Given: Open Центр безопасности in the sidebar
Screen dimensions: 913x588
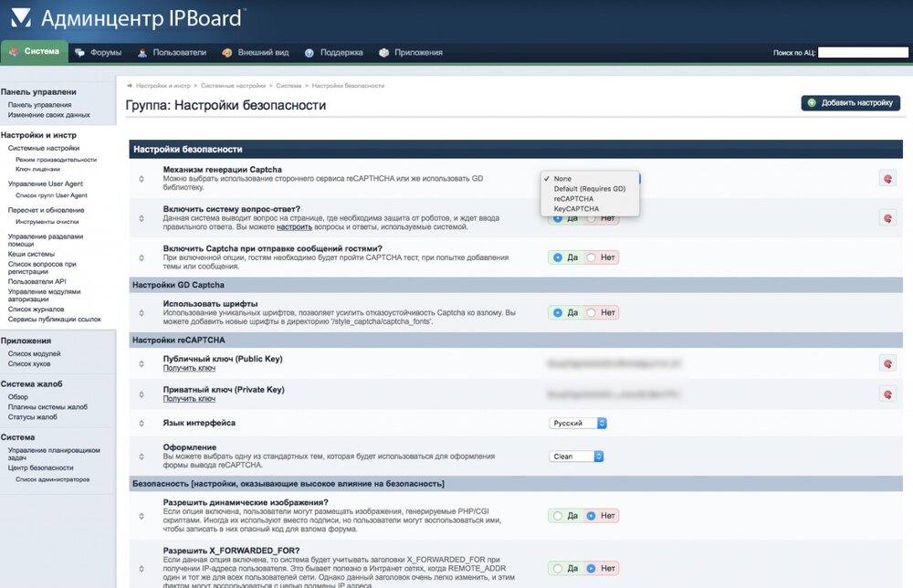Looking at the screenshot, I should tap(40, 468).
